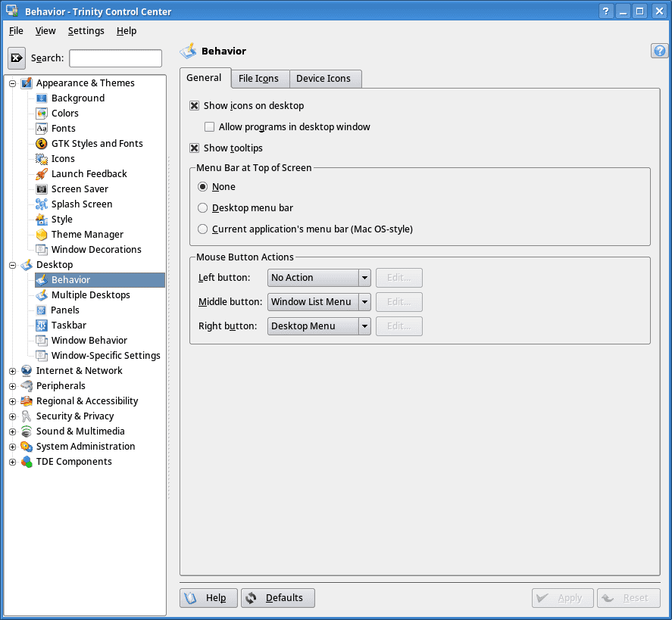Image resolution: width=672 pixels, height=620 pixels.
Task: Click the Apply button
Action: (563, 598)
